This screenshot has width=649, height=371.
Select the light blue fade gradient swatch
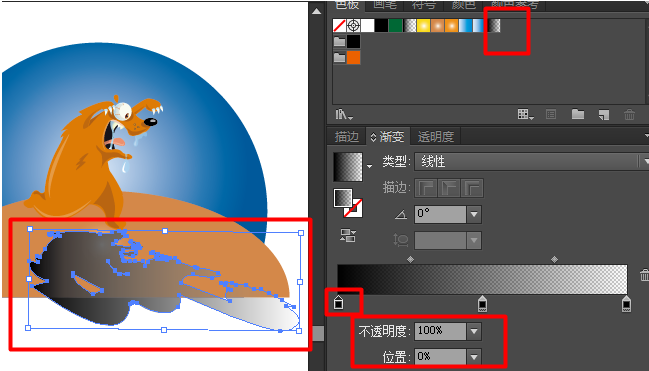(479, 26)
